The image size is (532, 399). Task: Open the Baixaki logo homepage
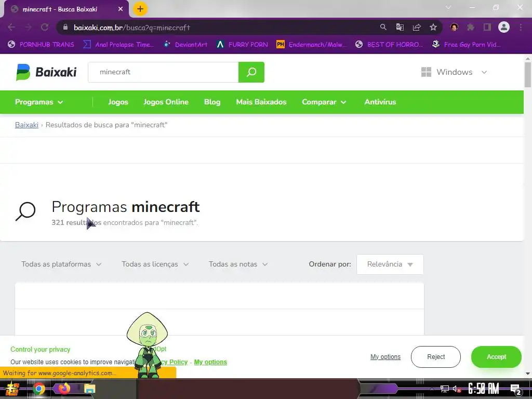[x=46, y=72]
